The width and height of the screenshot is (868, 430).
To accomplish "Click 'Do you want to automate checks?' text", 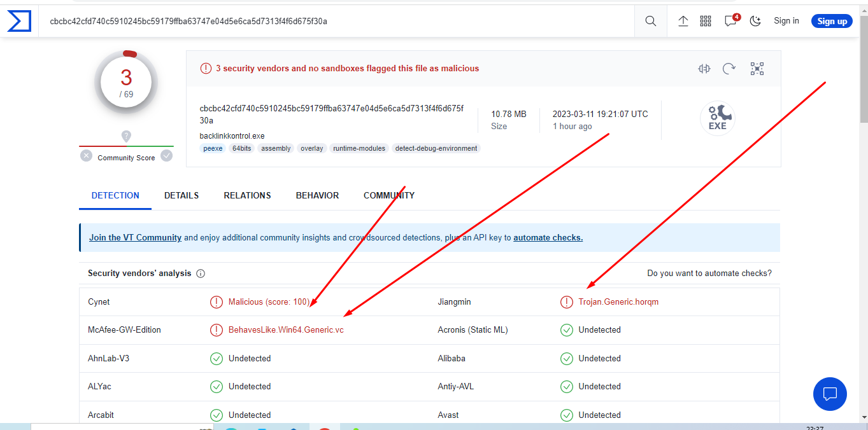I will [x=709, y=273].
